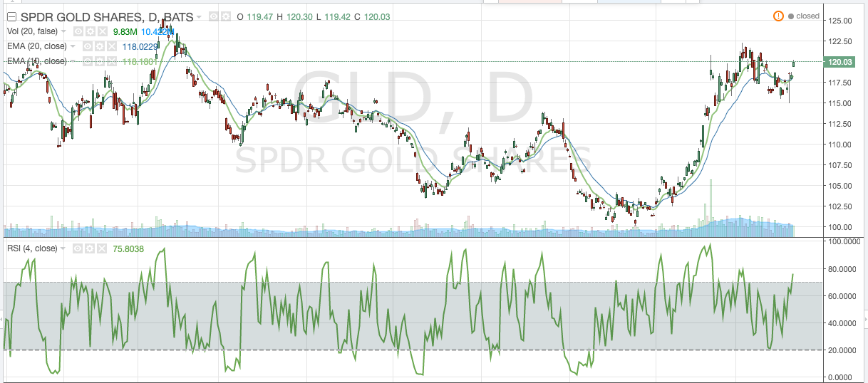Click the volume value 9.83M
Viewport: 868px width, 383px height.
(125, 31)
